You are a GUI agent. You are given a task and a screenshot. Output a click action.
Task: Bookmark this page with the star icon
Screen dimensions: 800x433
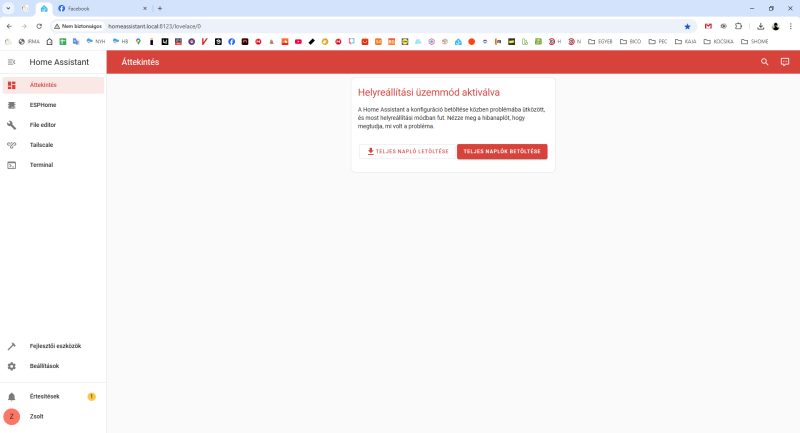[x=687, y=26]
